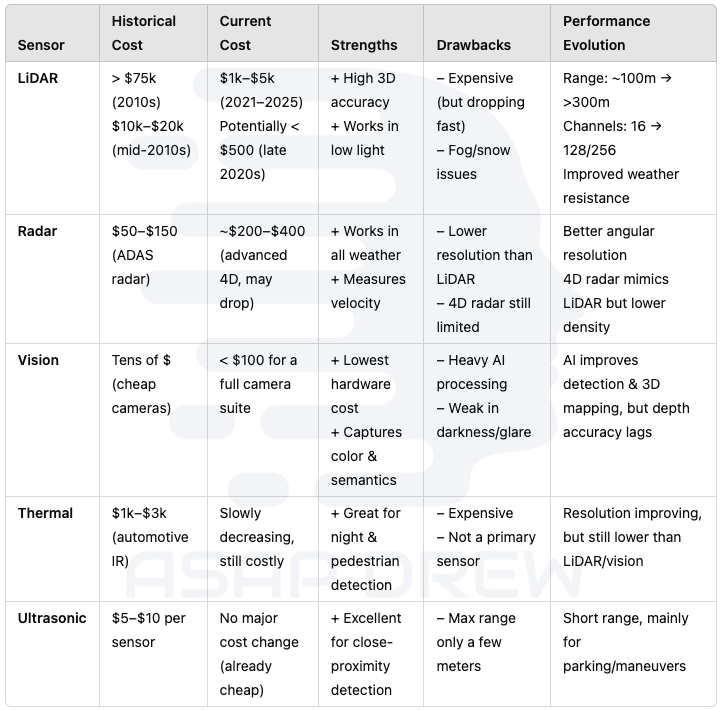This screenshot has height=710, width=723.
Task: Click the Performance Evolution column header
Action: [x=606, y=33]
